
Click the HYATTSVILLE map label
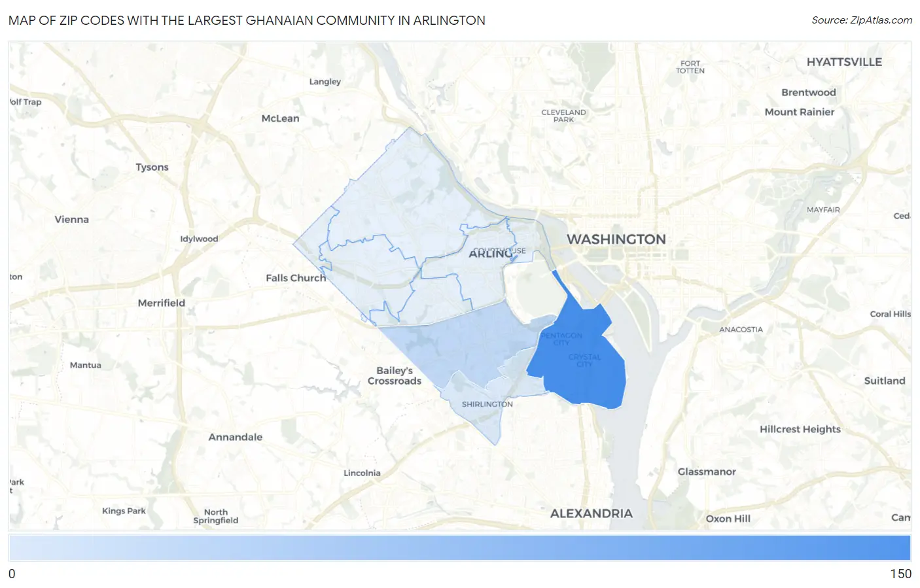(844, 62)
